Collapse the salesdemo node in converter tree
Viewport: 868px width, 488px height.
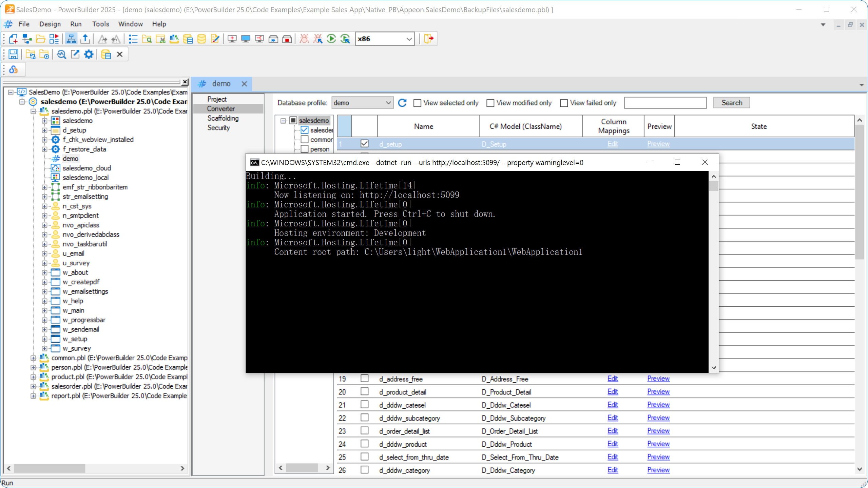coord(283,121)
